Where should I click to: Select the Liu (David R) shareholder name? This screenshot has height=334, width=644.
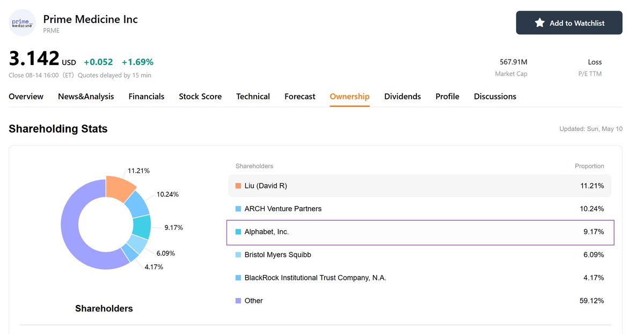coord(266,186)
